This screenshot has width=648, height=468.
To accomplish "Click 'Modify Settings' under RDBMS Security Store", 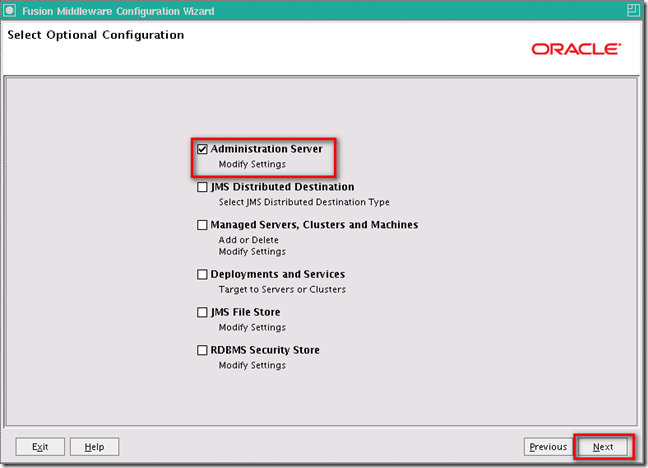I will (252, 365).
